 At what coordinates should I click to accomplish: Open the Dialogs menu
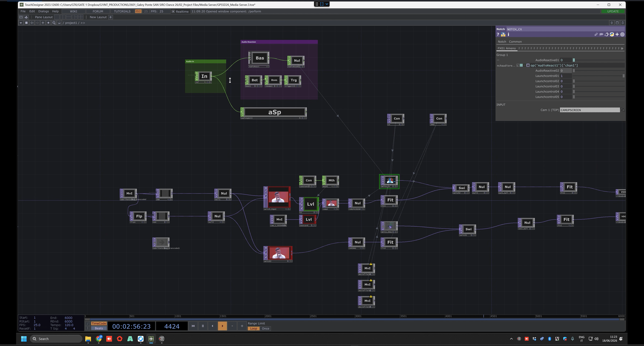(43, 11)
